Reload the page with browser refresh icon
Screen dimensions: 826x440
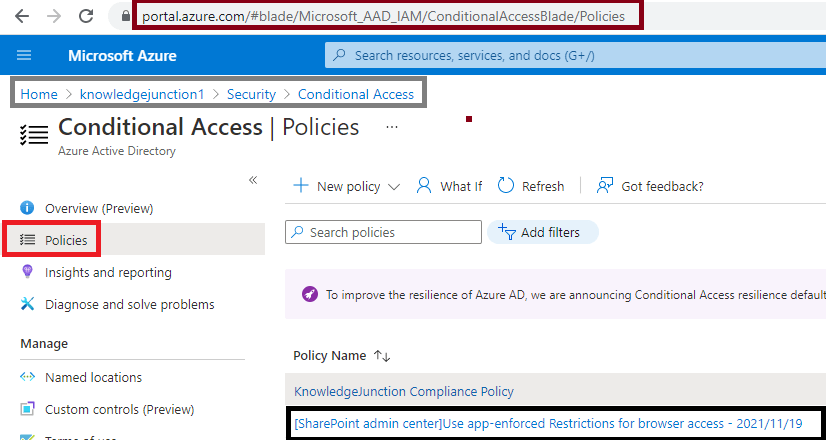86,16
